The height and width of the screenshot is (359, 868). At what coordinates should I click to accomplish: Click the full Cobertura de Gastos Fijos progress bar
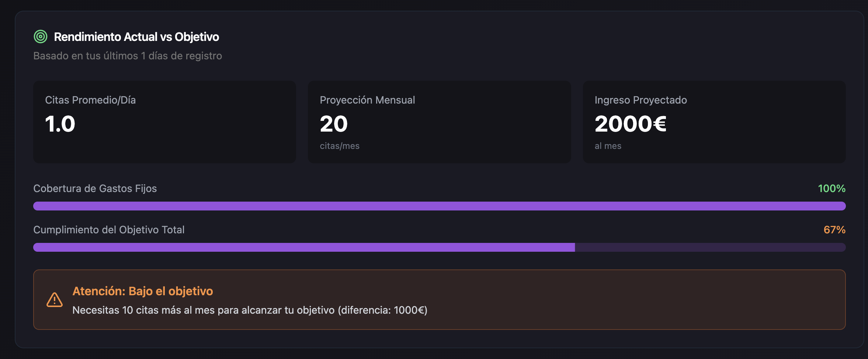click(439, 206)
